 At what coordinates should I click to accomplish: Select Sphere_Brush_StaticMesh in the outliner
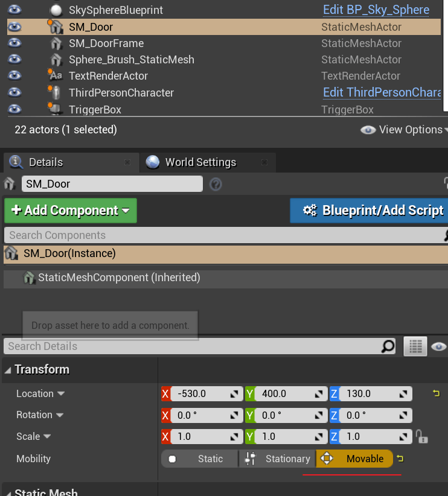click(x=224, y=60)
